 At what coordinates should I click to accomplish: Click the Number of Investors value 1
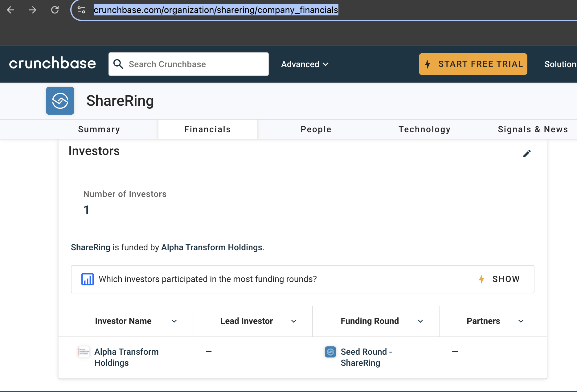(86, 210)
